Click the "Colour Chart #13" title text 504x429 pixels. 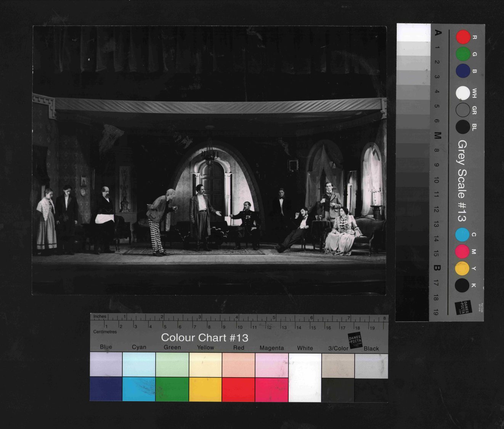point(204,337)
